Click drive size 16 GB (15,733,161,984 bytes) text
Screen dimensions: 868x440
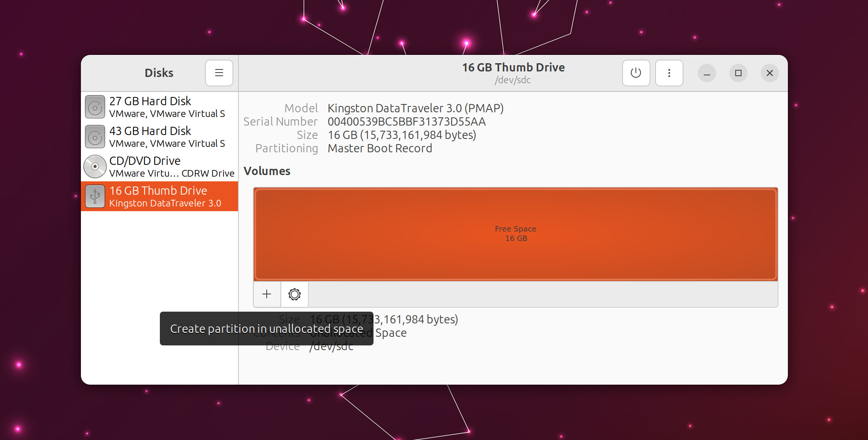[402, 135]
